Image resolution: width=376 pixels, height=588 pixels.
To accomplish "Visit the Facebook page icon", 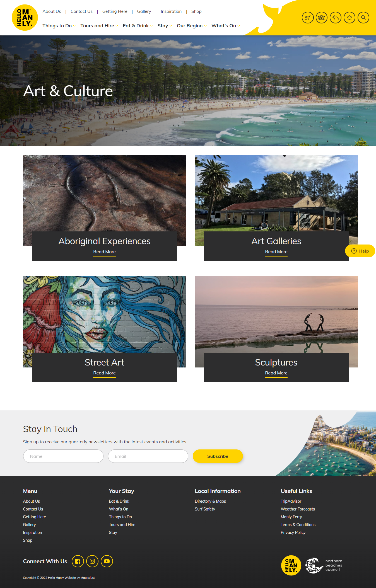I will [78, 561].
